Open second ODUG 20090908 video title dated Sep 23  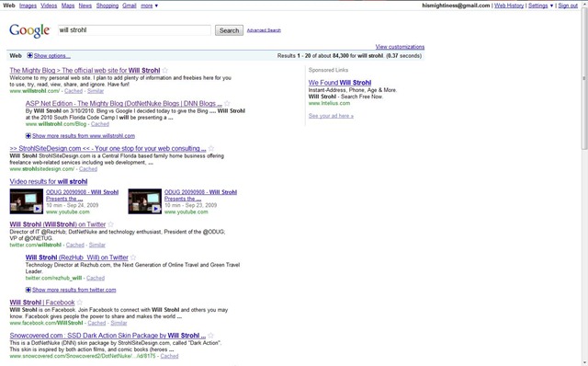pos(200,195)
